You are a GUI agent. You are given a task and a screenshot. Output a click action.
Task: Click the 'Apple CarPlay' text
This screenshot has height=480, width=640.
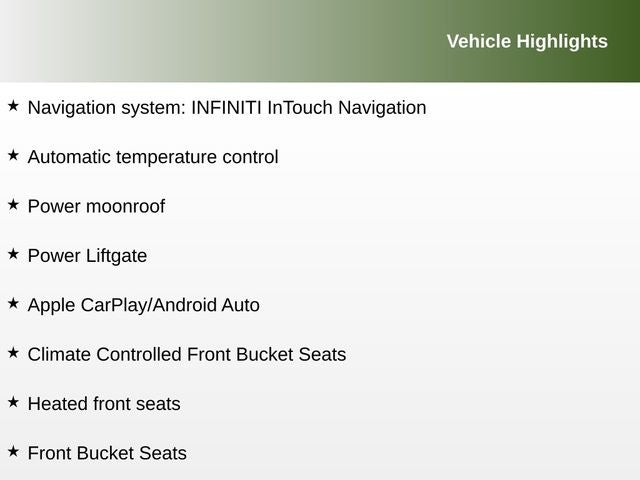(x=87, y=305)
